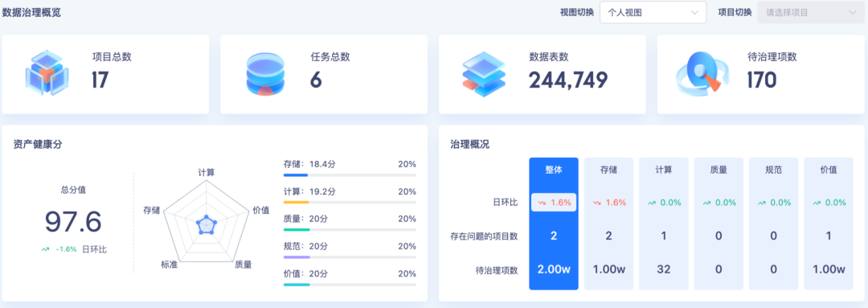This screenshot has height=308, width=868.
Task: Click the green upward trend icon in 计算 column
Action: [x=652, y=203]
